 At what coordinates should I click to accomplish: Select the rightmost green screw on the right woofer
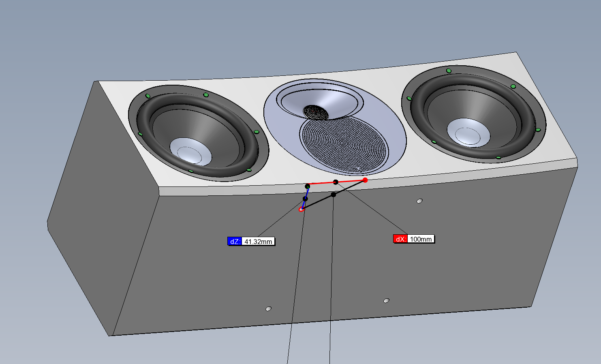coord(538,130)
